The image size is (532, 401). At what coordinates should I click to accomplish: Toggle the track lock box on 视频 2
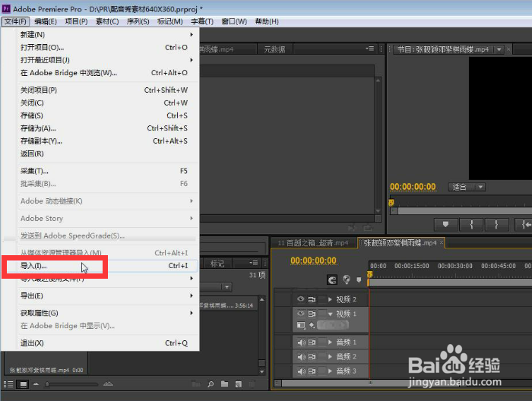coord(322,299)
